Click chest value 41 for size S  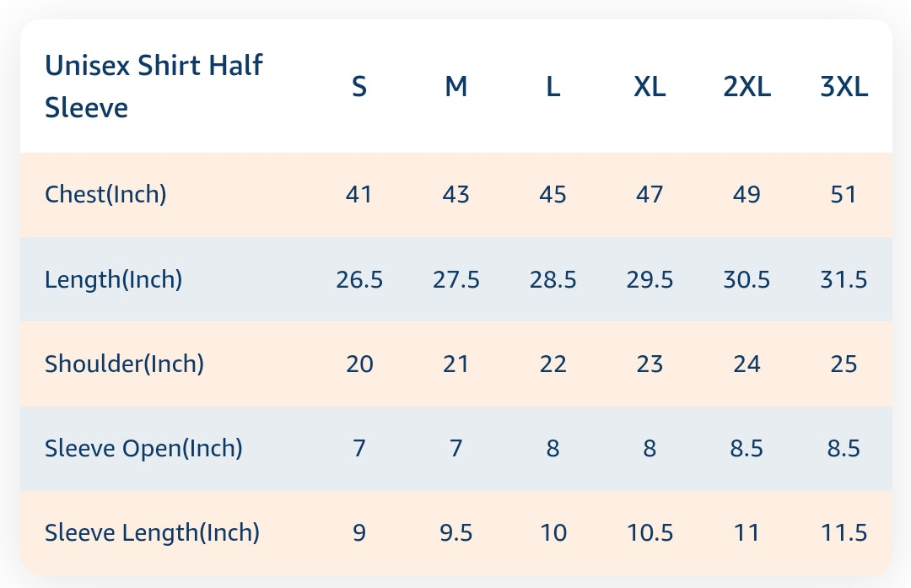pos(359,195)
